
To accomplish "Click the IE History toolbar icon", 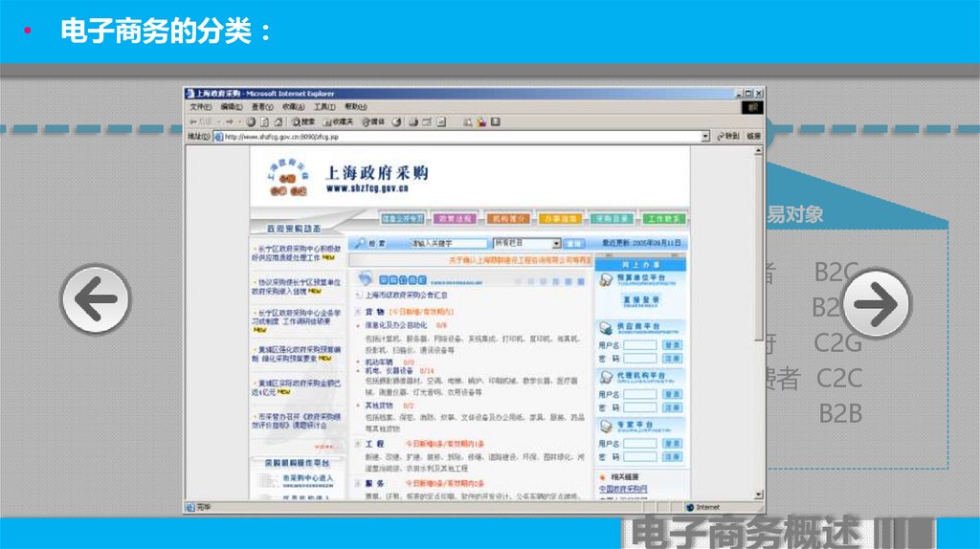I will (396, 122).
